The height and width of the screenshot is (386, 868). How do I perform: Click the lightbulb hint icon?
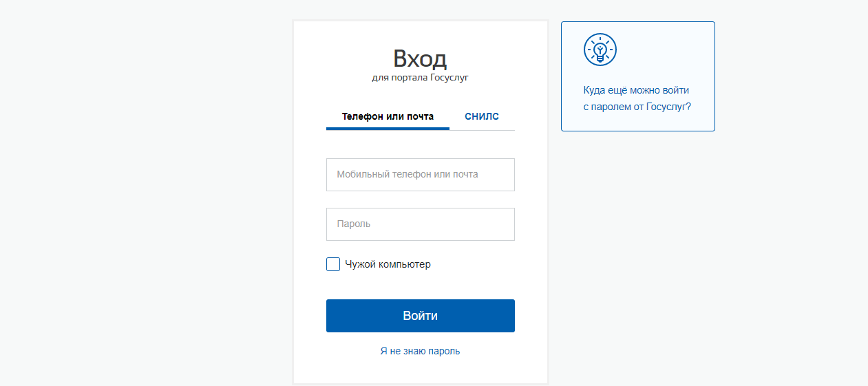tap(600, 50)
